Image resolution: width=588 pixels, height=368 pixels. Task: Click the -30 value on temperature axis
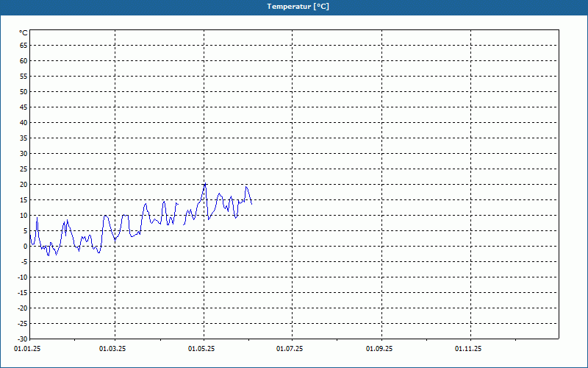(23, 339)
